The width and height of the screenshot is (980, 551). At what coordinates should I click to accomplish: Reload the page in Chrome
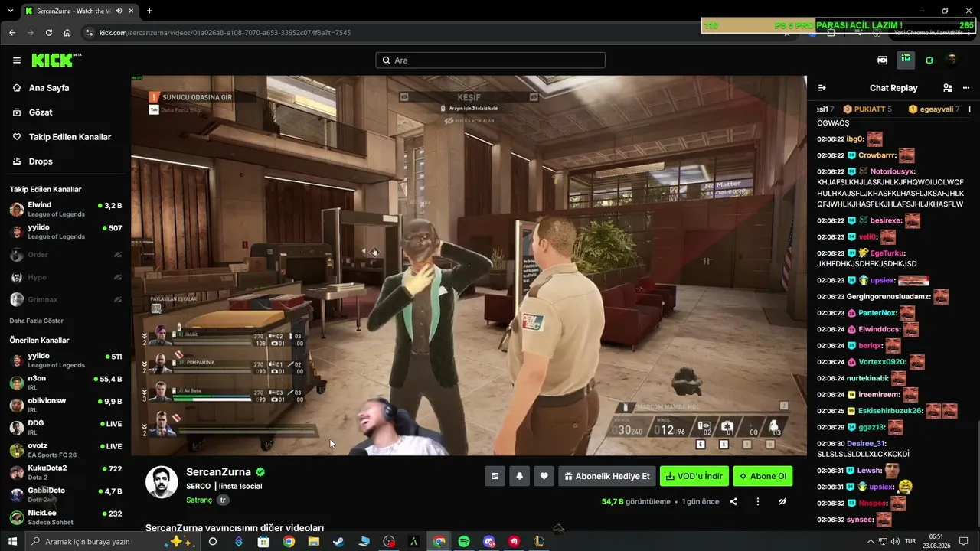[49, 33]
